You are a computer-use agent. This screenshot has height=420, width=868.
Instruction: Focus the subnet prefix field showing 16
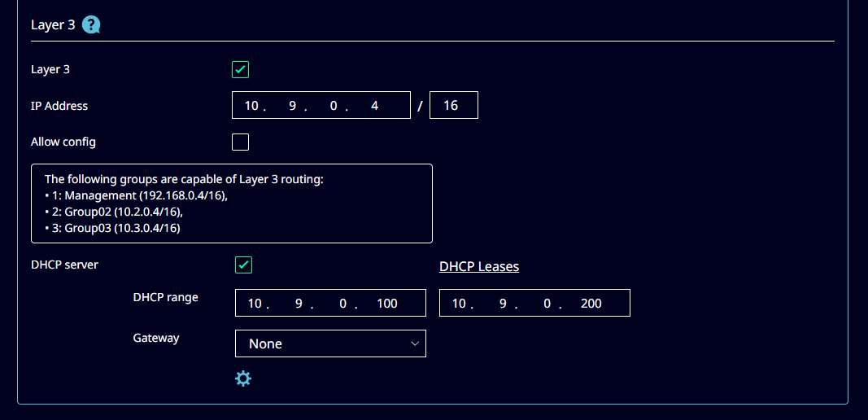click(453, 106)
